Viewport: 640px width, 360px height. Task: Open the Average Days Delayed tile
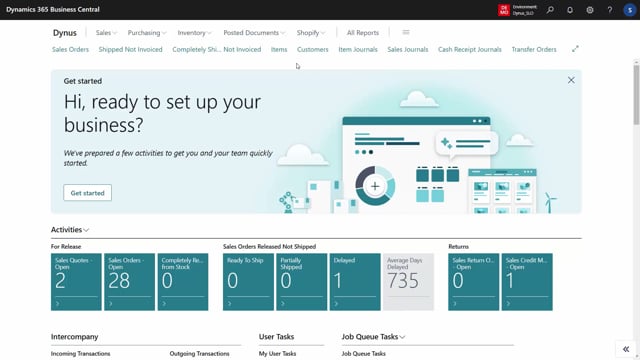coord(408,282)
